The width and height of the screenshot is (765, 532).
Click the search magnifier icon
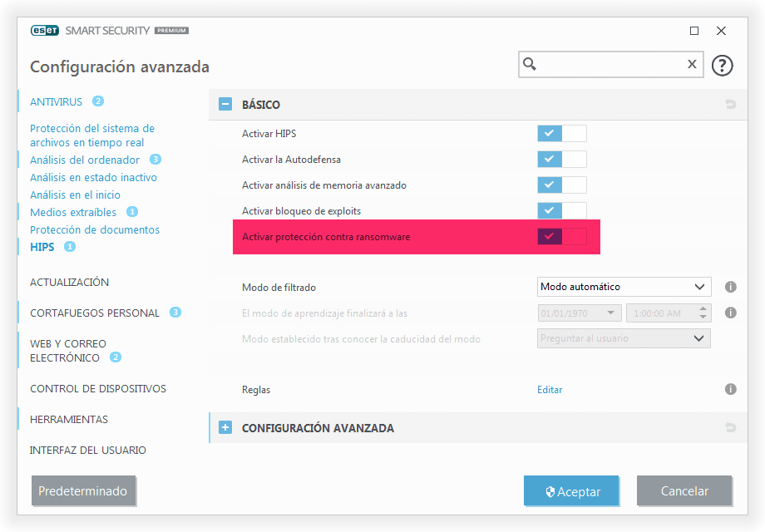(530, 64)
